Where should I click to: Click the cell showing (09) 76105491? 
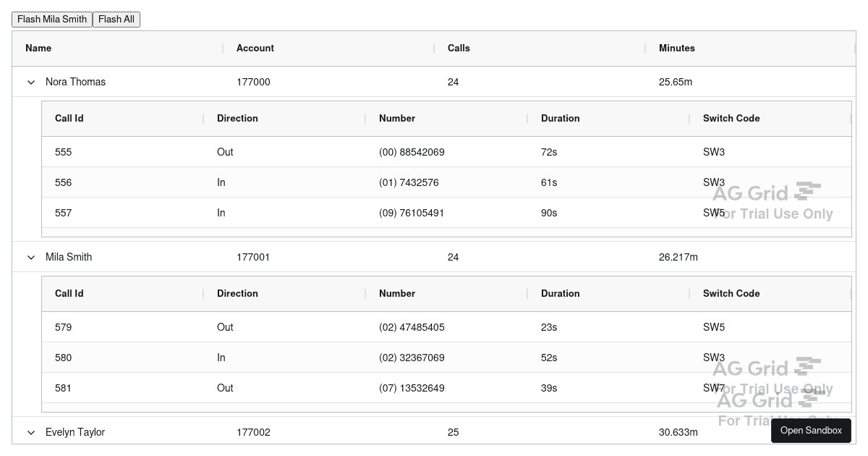tap(412, 213)
